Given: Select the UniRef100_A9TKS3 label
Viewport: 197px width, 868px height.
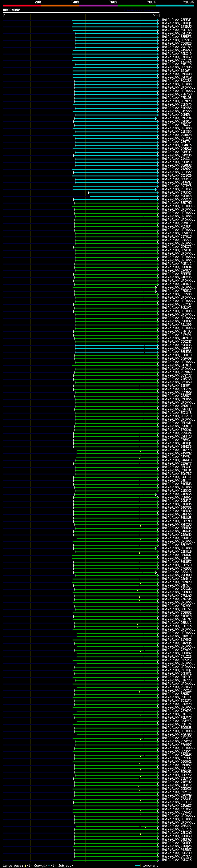Looking at the screenshot, I should tap(176, 189).
